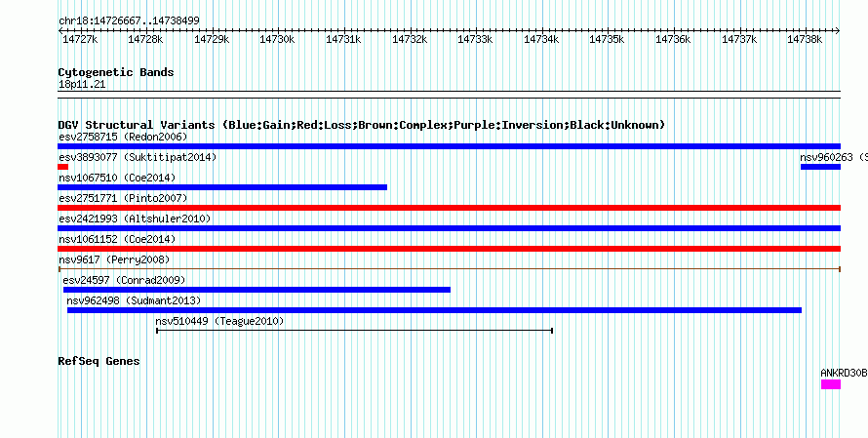Click the DGV Structural Variants track title
868x438 pixels.
362,125
